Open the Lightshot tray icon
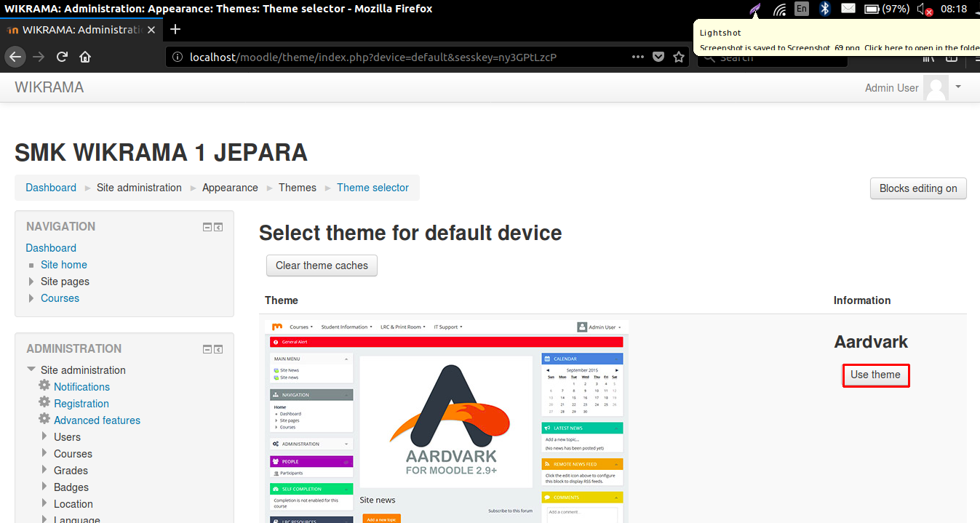The image size is (980, 523). tap(755, 9)
